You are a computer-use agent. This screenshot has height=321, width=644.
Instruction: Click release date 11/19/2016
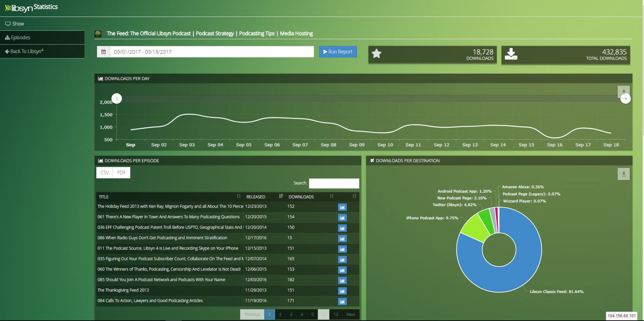click(x=256, y=300)
